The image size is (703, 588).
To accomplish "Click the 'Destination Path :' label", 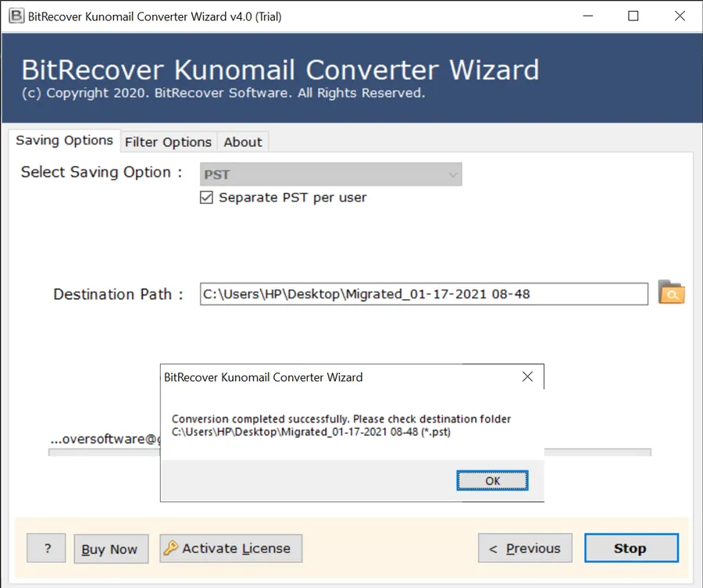I will [x=119, y=294].
